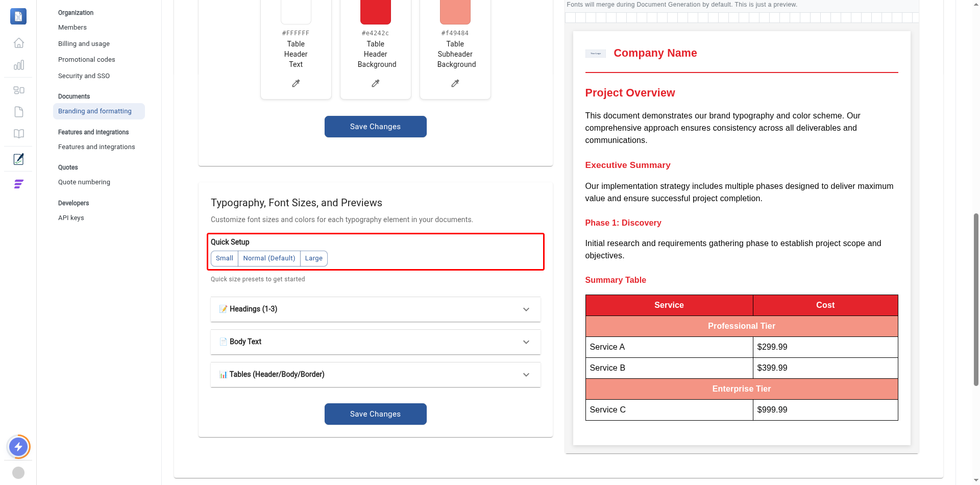Image resolution: width=980 pixels, height=485 pixels.
Task: Open Security and SSO settings
Action: (x=84, y=76)
